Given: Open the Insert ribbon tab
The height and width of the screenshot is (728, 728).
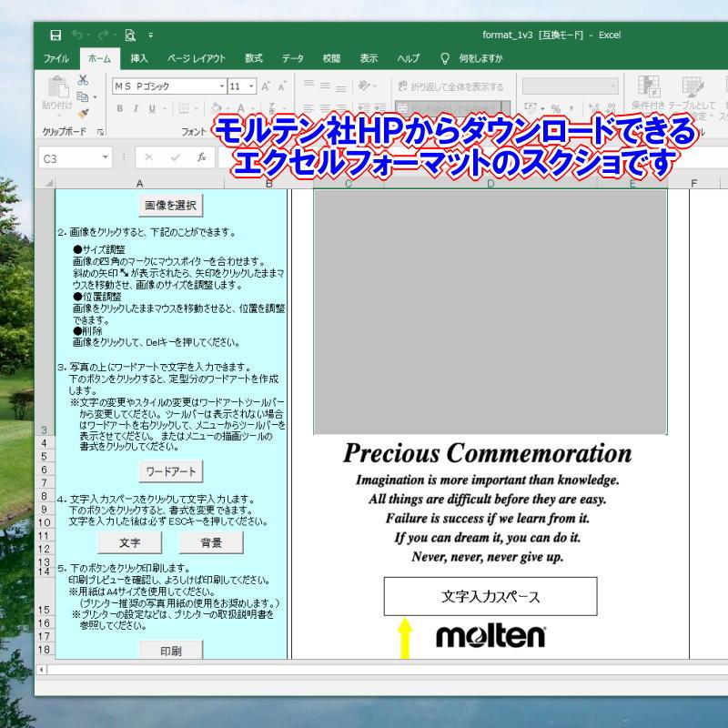Looking at the screenshot, I should 139,58.
